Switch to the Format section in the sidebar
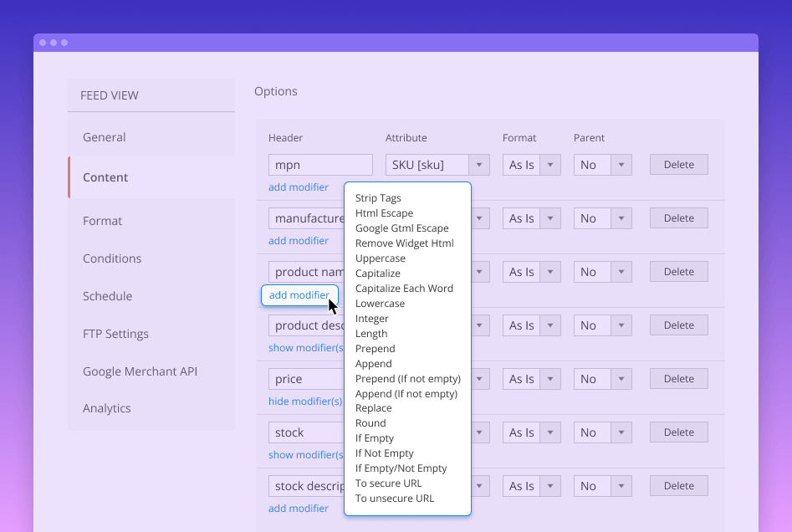Image resolution: width=792 pixels, height=532 pixels. (102, 220)
